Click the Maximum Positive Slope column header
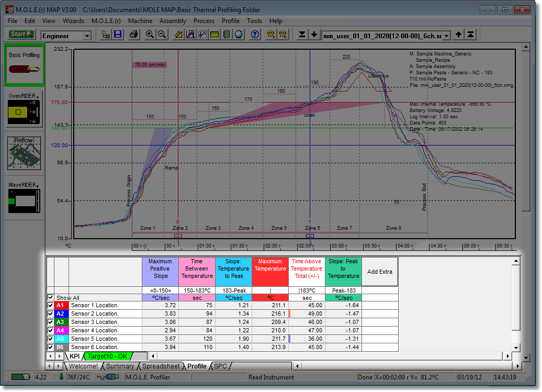The width and height of the screenshot is (542, 392). (161, 272)
